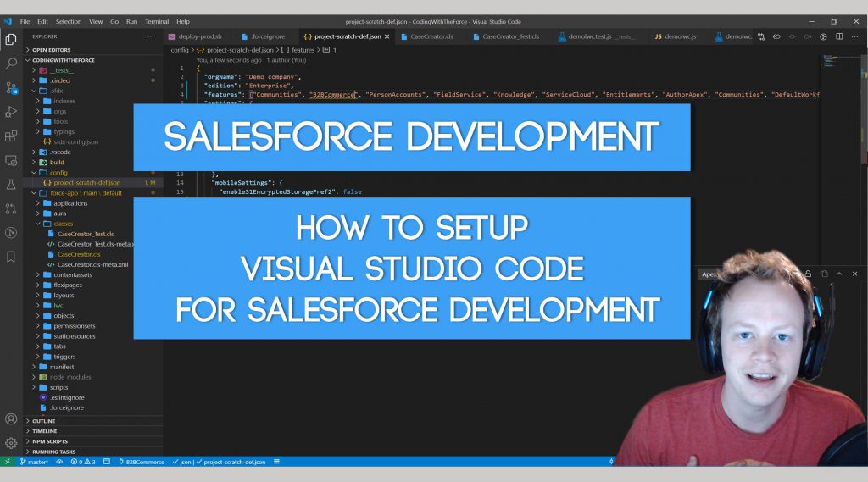Open the Run menu

pos(131,21)
